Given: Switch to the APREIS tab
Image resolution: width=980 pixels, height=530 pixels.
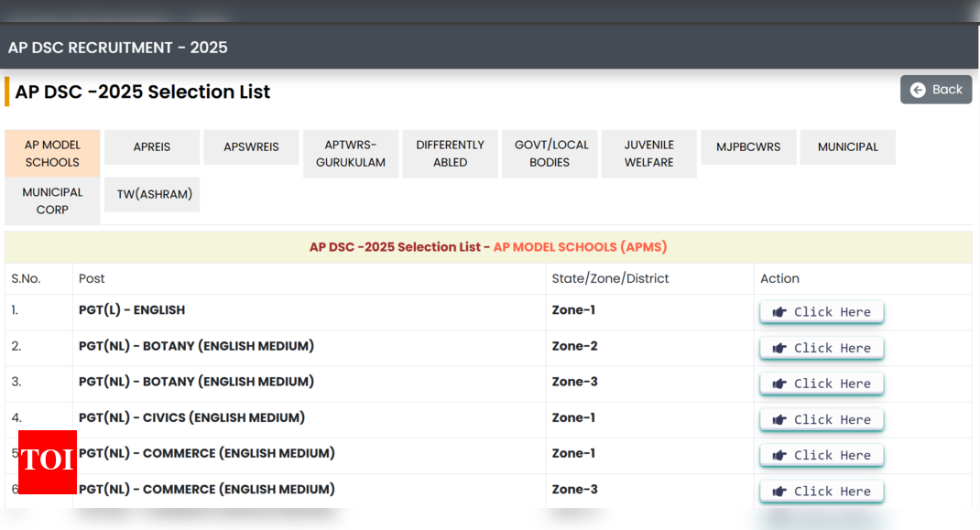Looking at the screenshot, I should pyautogui.click(x=152, y=146).
